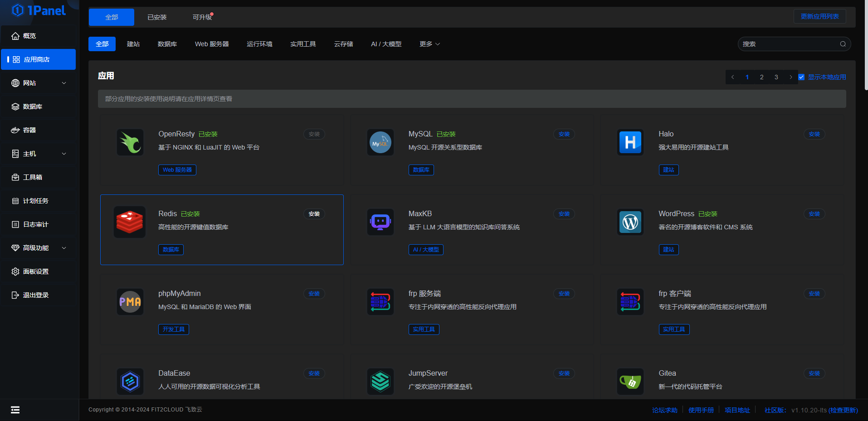The height and width of the screenshot is (421, 868).
Task: Install JumpServer with 安装 button
Action: (x=564, y=373)
